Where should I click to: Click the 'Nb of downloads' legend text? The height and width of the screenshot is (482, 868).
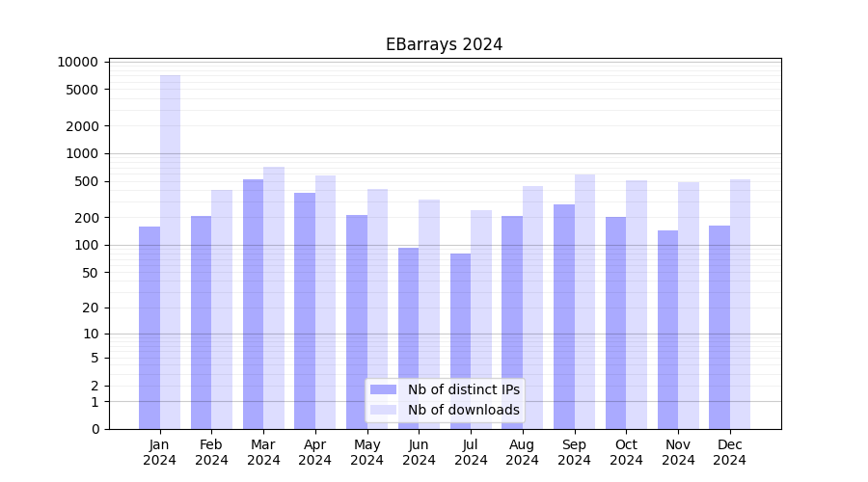463,410
